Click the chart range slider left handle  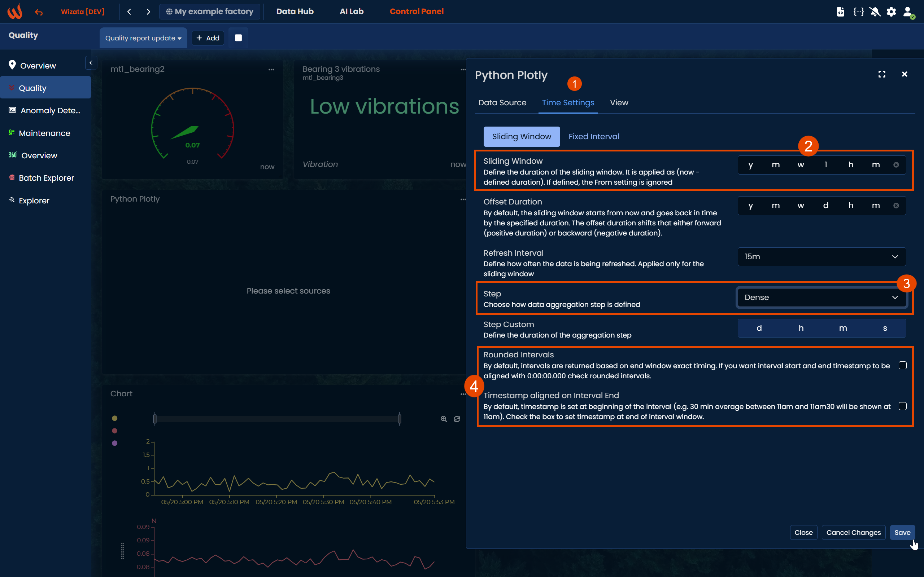tap(154, 419)
